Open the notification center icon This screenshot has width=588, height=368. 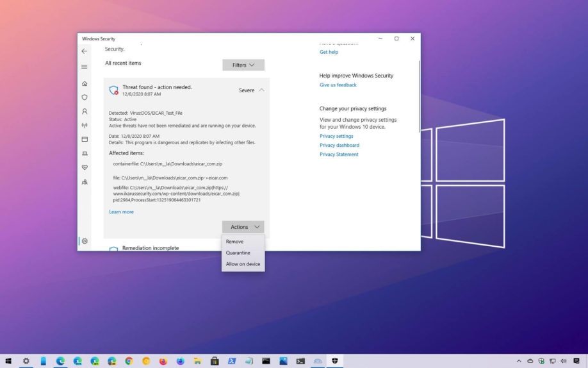(576, 361)
